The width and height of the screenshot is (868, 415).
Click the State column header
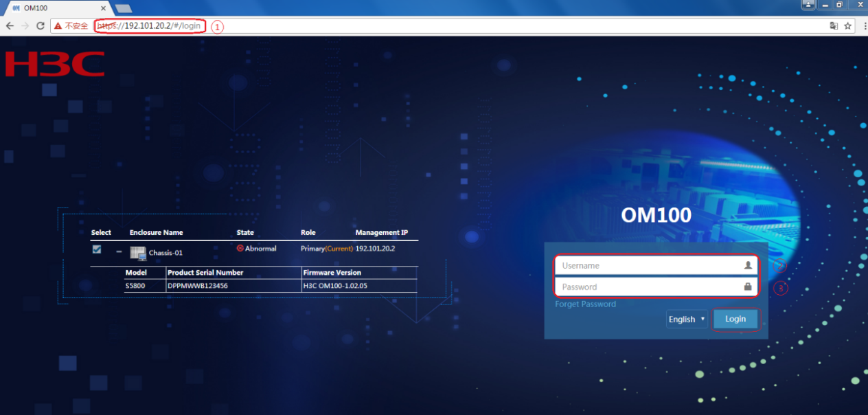[x=245, y=232]
